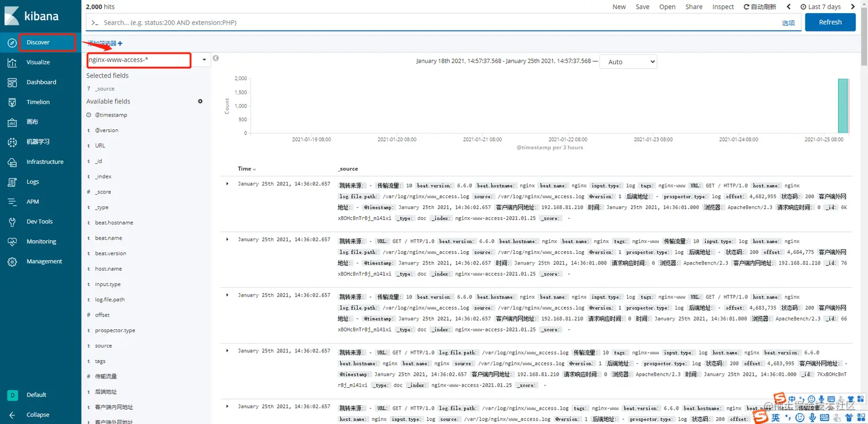Open Dev Tools wrench icon
The width and height of the screenshot is (868, 424).
(x=12, y=222)
